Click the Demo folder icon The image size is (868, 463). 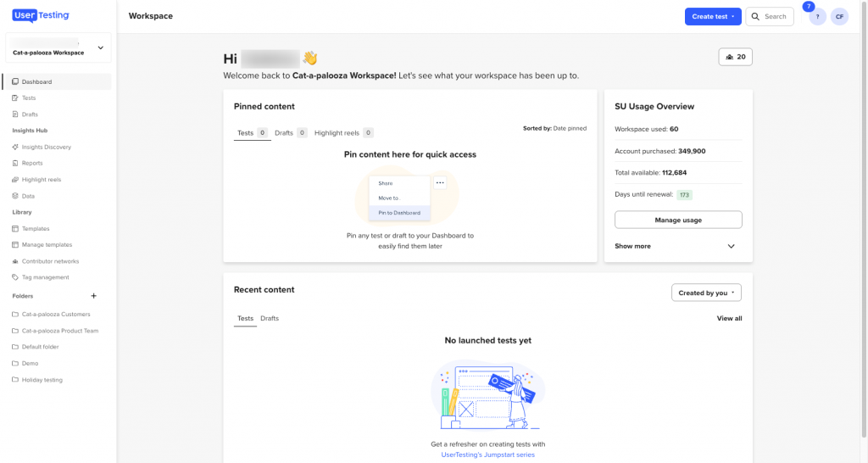15,363
